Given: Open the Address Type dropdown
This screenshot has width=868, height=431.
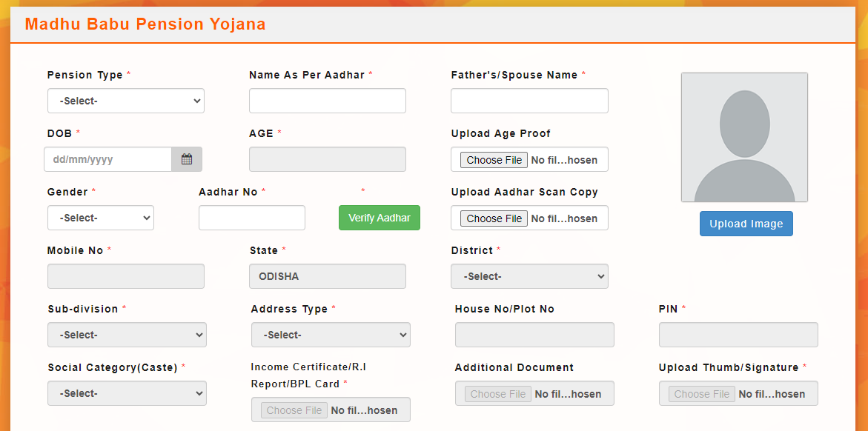Looking at the screenshot, I should coord(331,335).
